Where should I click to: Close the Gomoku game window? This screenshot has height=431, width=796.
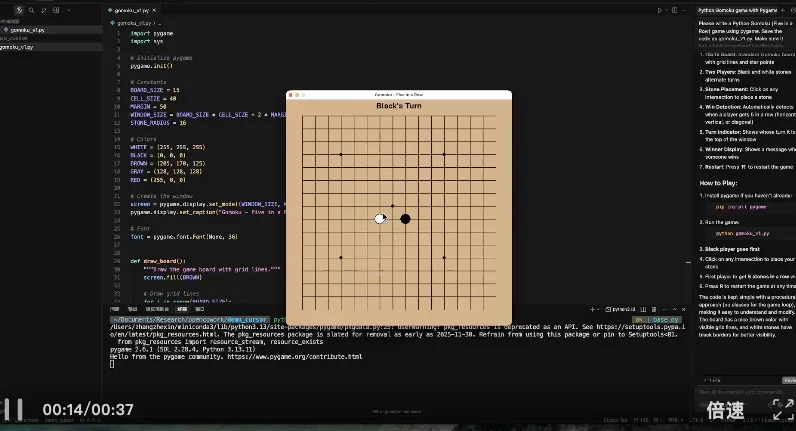290,94
